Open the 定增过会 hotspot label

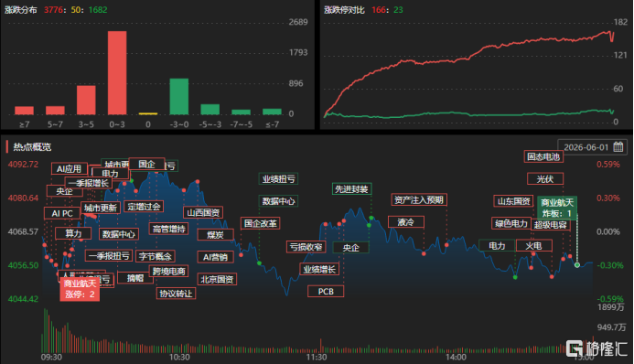coord(144,207)
